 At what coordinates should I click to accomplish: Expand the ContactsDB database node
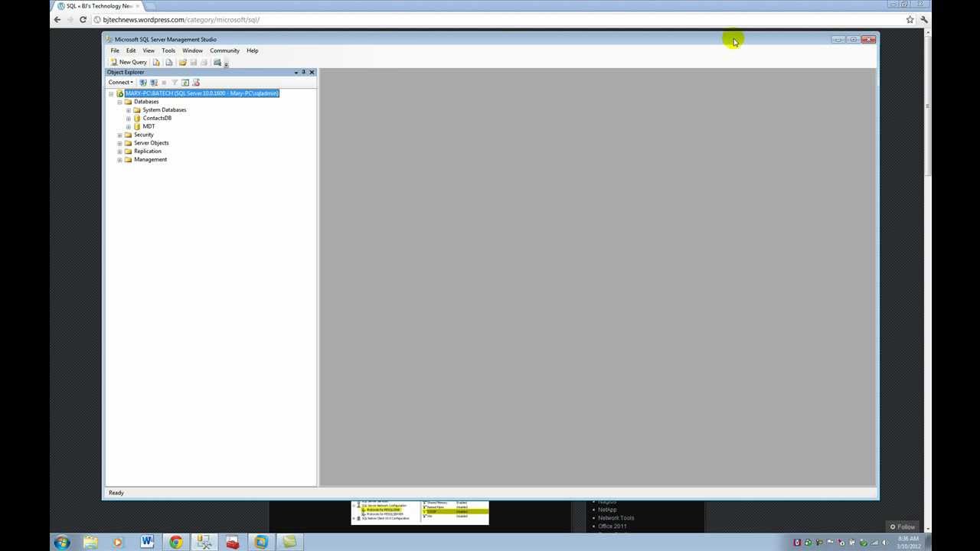(129, 119)
